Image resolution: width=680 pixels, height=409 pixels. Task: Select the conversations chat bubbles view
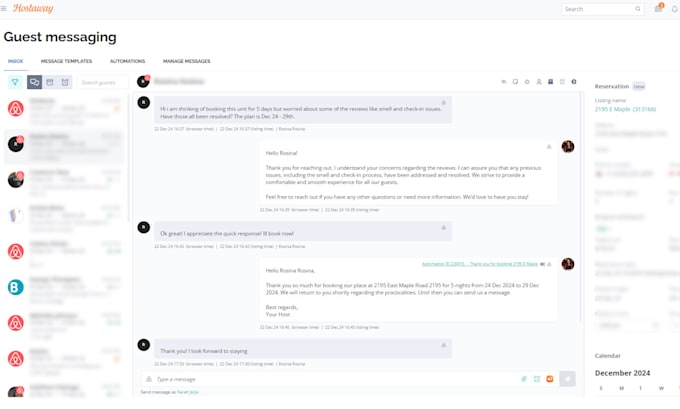pyautogui.click(x=34, y=82)
